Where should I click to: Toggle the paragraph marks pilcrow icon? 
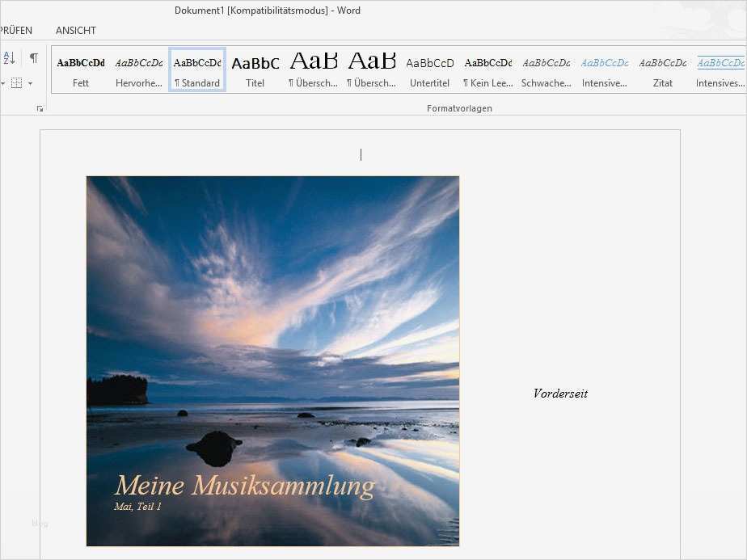pos(34,57)
